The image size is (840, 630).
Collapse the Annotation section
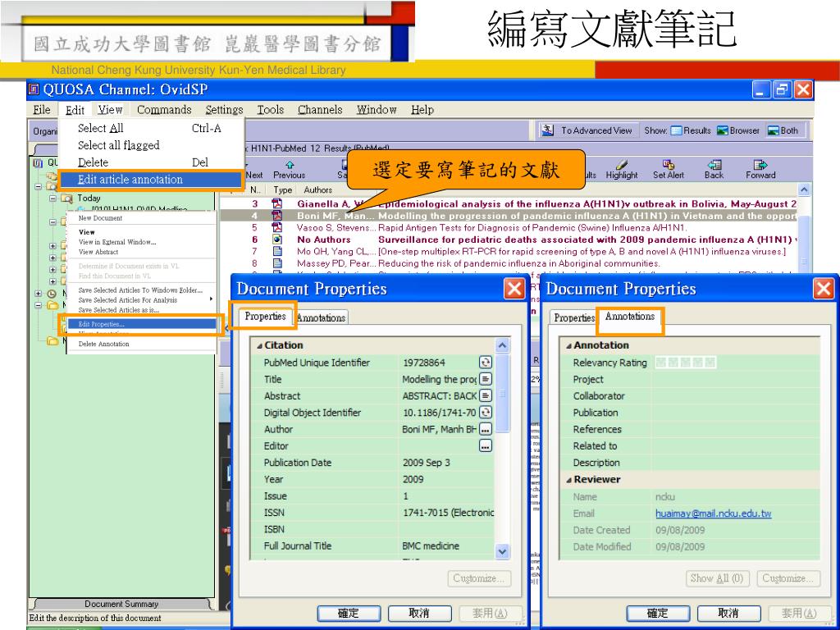click(x=569, y=345)
